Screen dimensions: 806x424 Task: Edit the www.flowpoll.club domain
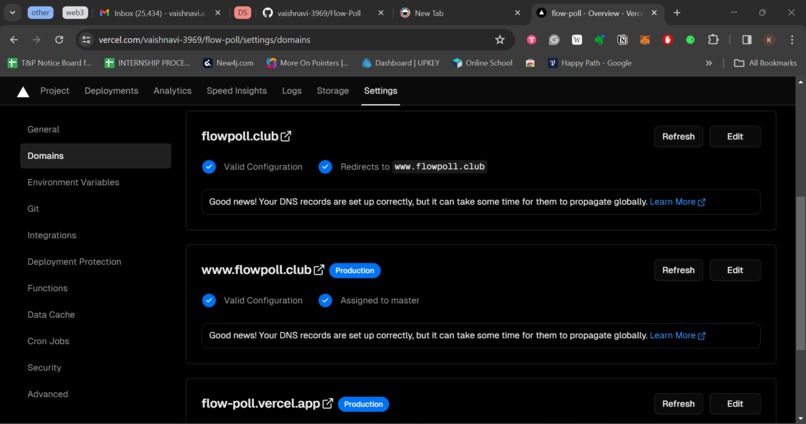(x=735, y=270)
